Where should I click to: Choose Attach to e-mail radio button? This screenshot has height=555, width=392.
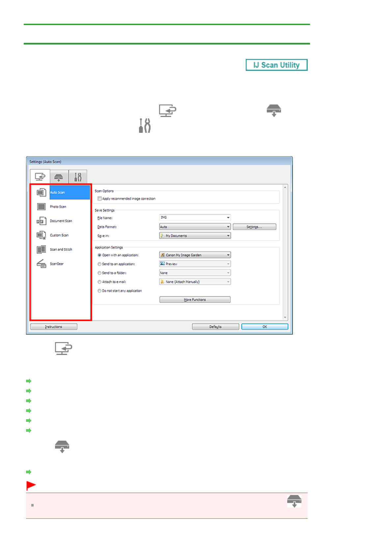99,282
